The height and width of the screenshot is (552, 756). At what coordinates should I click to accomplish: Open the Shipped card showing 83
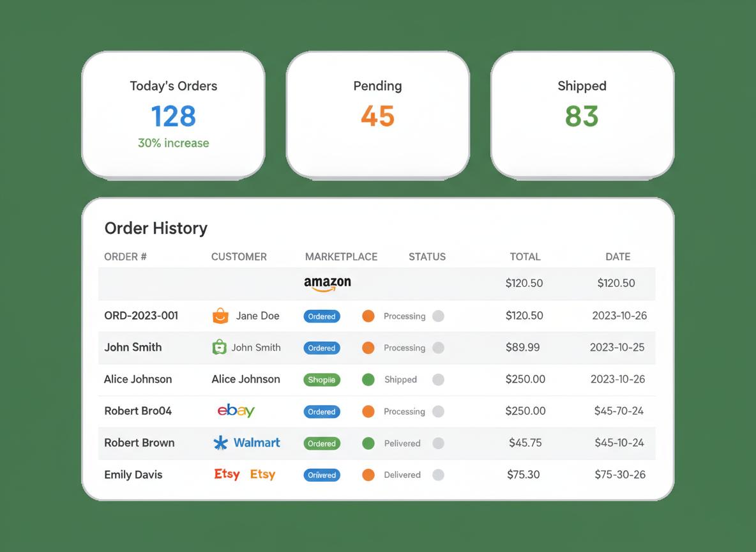[582, 115]
